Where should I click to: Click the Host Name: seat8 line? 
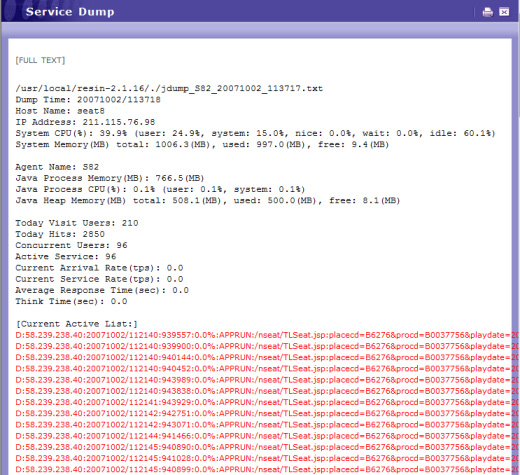pyautogui.click(x=60, y=111)
